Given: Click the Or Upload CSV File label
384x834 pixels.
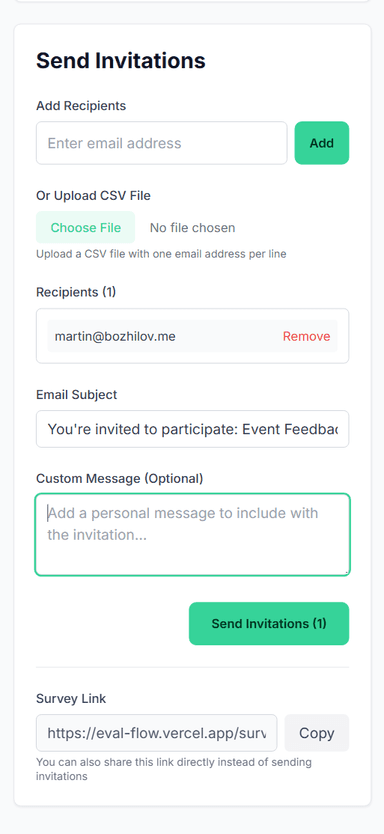Looking at the screenshot, I should point(93,196).
